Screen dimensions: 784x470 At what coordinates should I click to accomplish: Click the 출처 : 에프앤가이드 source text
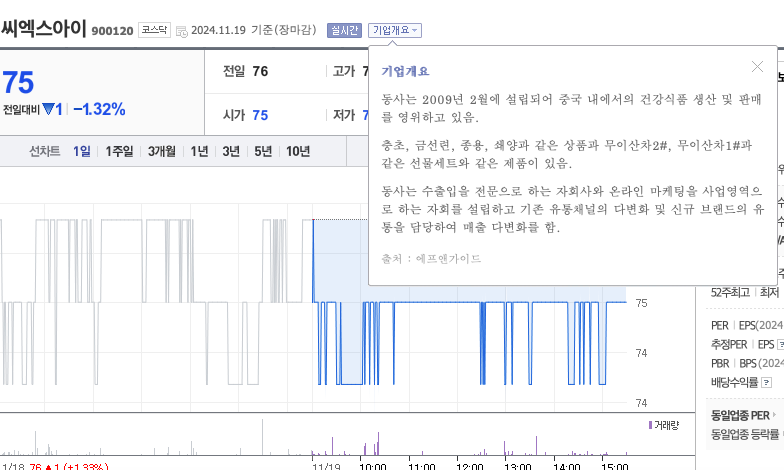coord(431,258)
